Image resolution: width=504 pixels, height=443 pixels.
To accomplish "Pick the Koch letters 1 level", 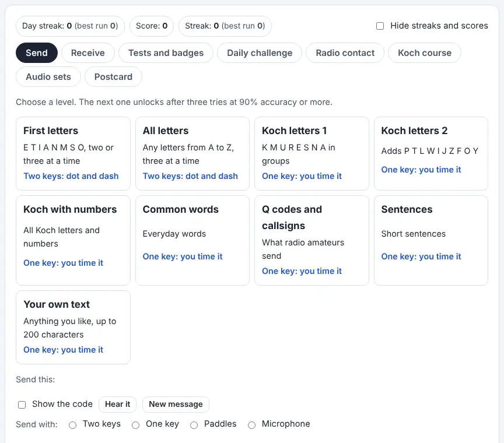I will click(x=311, y=153).
